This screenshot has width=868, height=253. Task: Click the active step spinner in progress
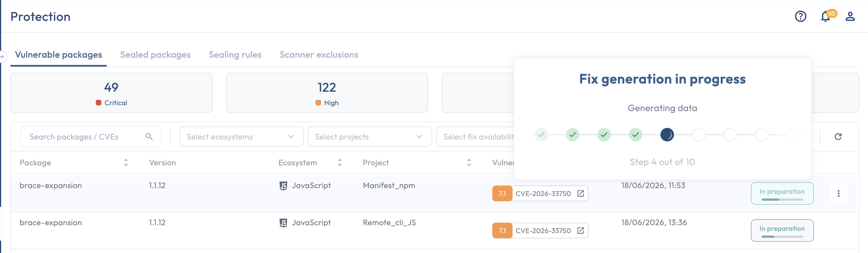[x=667, y=135]
